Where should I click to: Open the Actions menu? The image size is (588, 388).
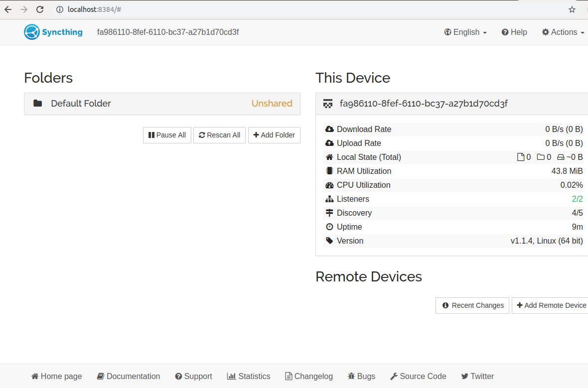click(x=563, y=32)
